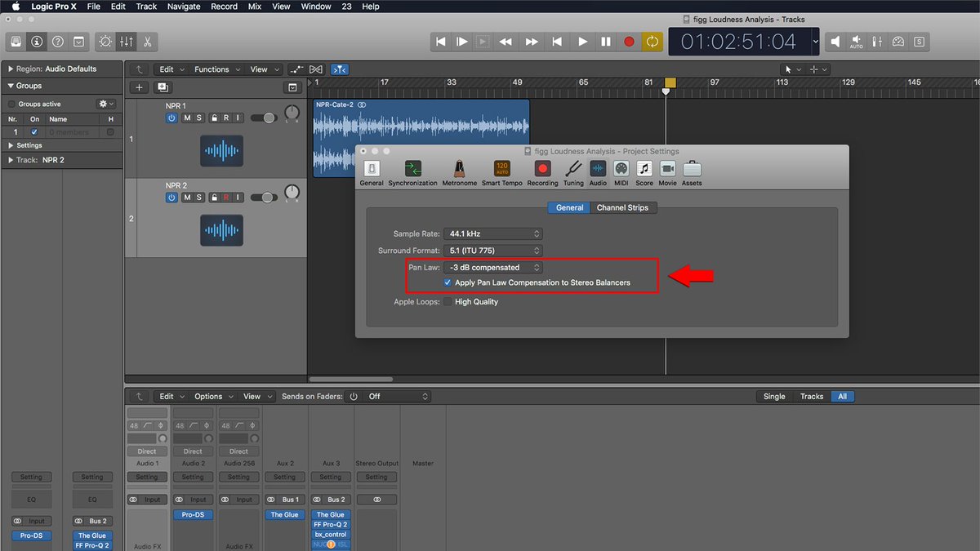The image size is (980, 551).
Task: Open the Recording project settings pane
Action: point(542,173)
